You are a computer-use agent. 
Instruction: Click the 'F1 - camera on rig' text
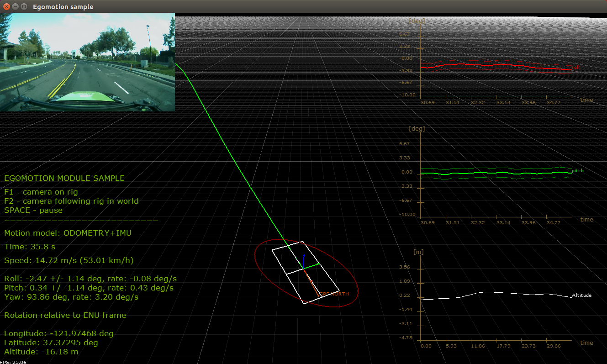(41, 192)
